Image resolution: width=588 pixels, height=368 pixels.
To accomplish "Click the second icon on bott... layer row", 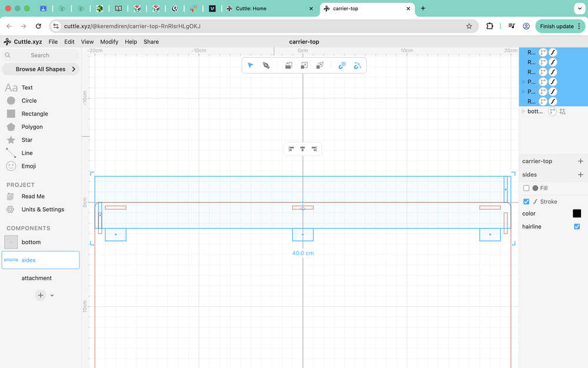I will [563, 111].
